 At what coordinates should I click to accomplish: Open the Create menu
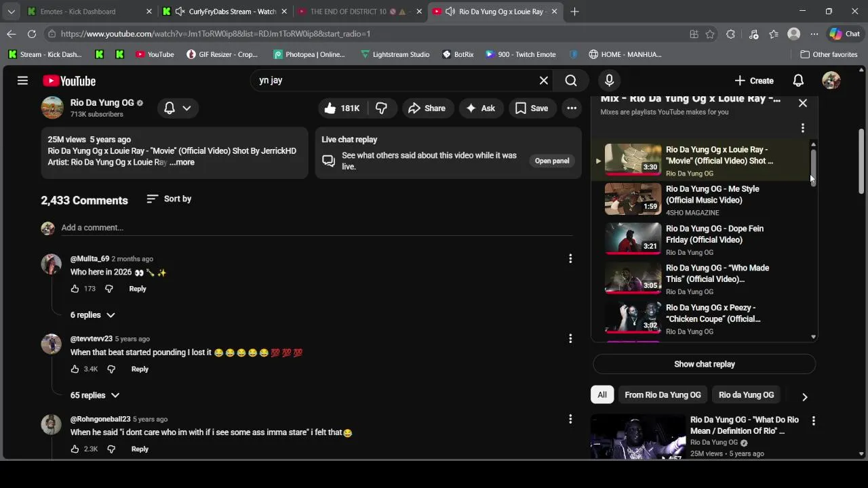[x=753, y=81]
